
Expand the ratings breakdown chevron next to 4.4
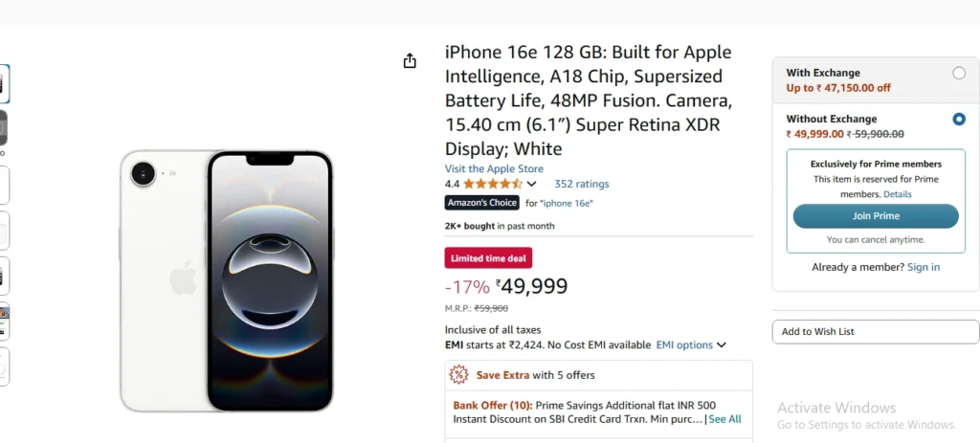(x=531, y=184)
